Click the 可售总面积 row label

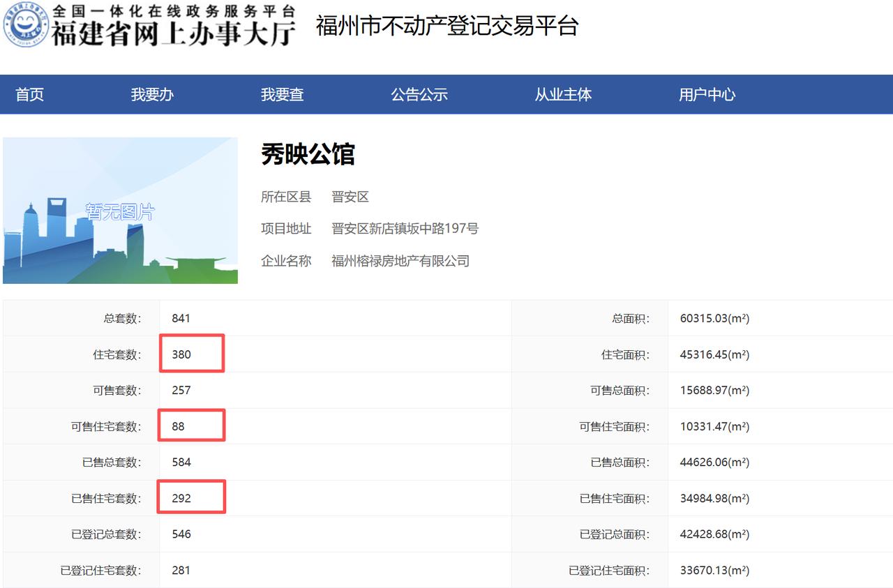point(620,390)
